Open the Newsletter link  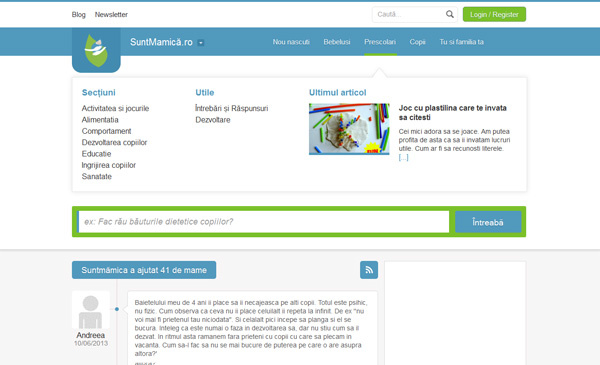pyautogui.click(x=111, y=15)
